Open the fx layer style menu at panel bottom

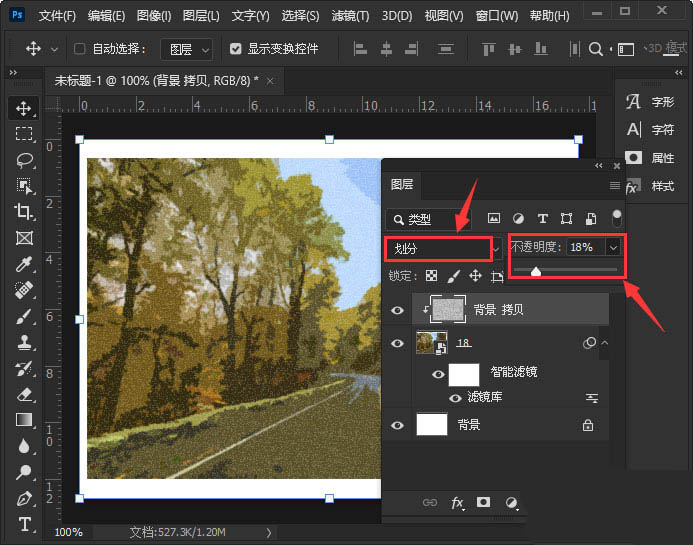[x=457, y=503]
